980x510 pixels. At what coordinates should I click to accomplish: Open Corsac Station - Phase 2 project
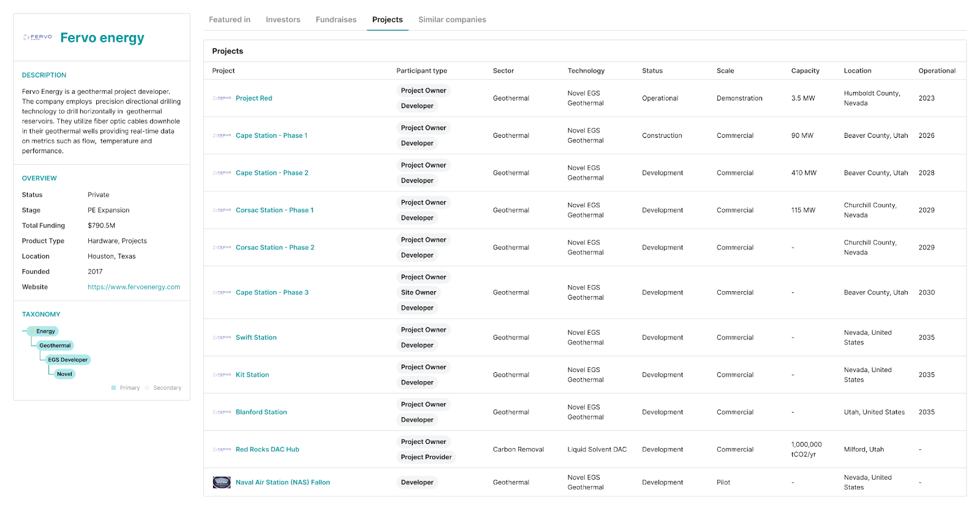pos(275,248)
